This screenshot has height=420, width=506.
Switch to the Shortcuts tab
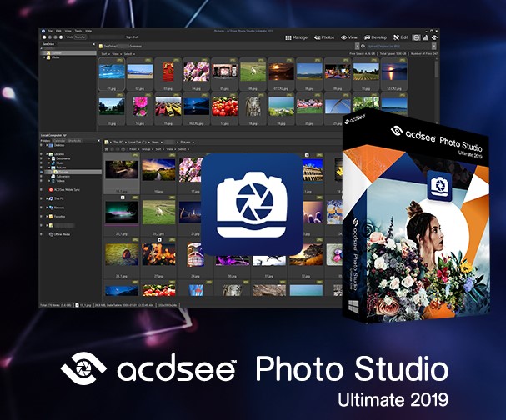point(74,141)
